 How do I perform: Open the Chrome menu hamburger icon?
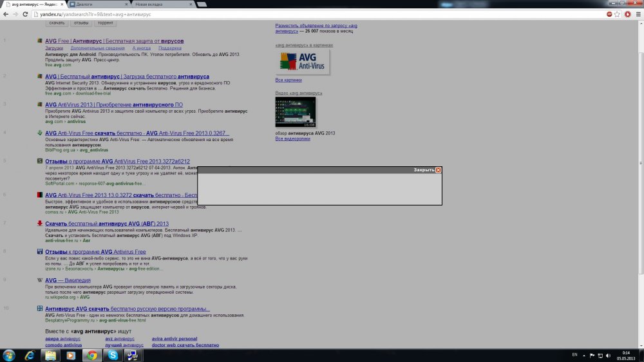click(638, 14)
